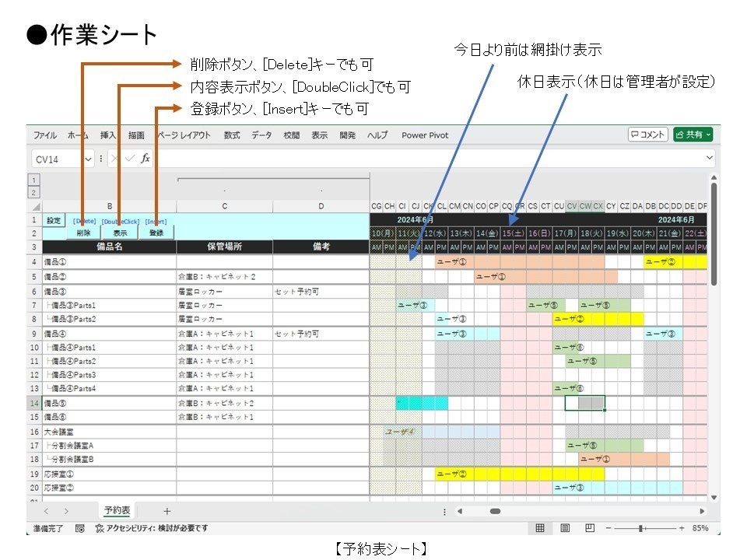Click the Normal view icon in status bar

[x=538, y=527]
